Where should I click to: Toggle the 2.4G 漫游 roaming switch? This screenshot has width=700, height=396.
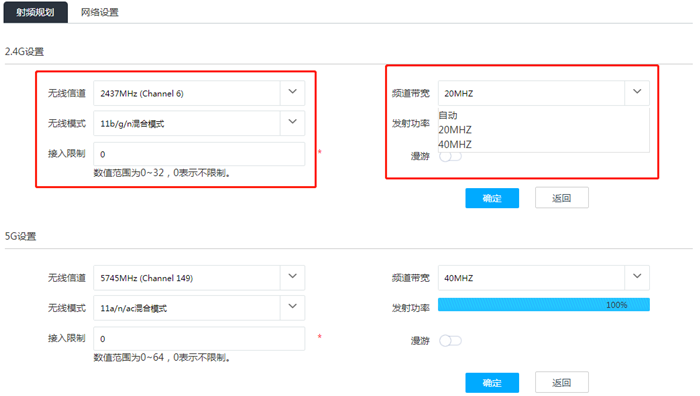[450, 156]
